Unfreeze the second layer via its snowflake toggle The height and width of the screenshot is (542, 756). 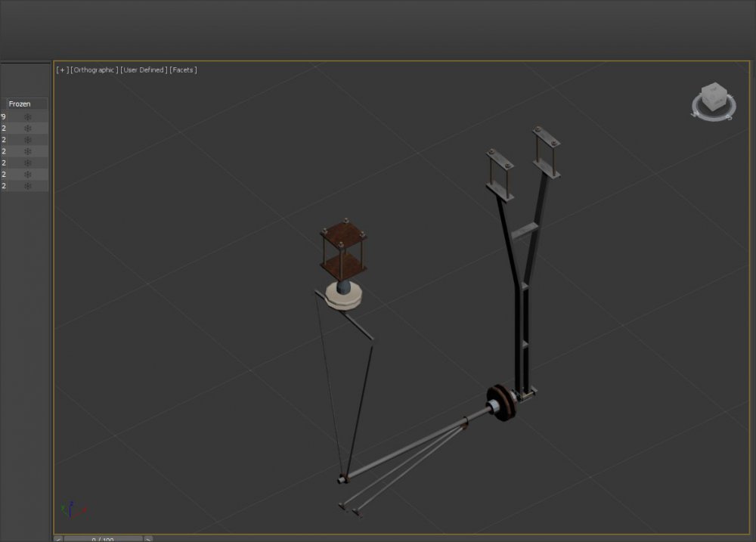28,128
